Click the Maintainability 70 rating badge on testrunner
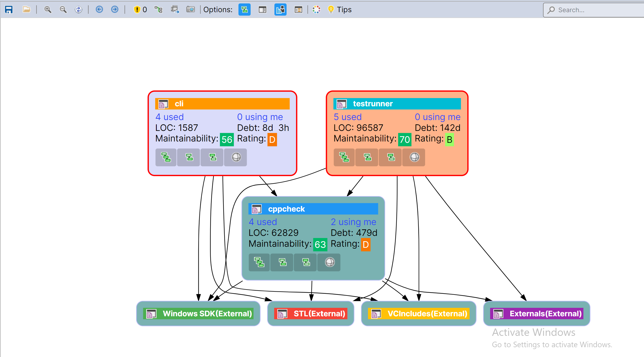 click(404, 139)
